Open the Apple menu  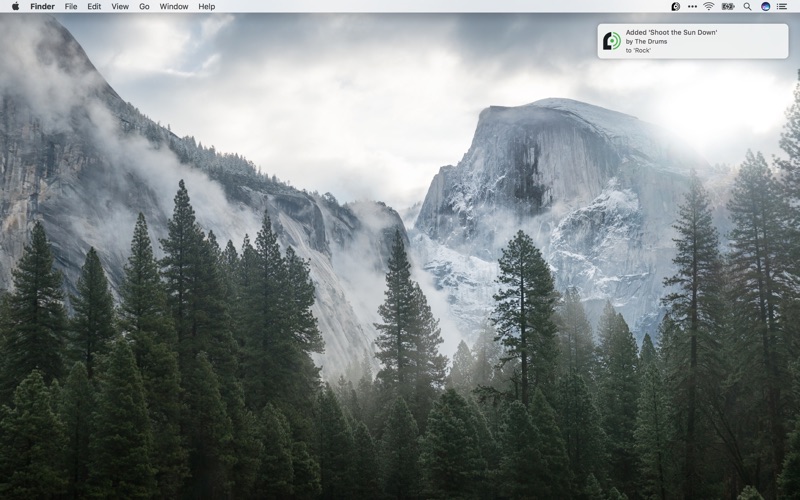click(15, 6)
